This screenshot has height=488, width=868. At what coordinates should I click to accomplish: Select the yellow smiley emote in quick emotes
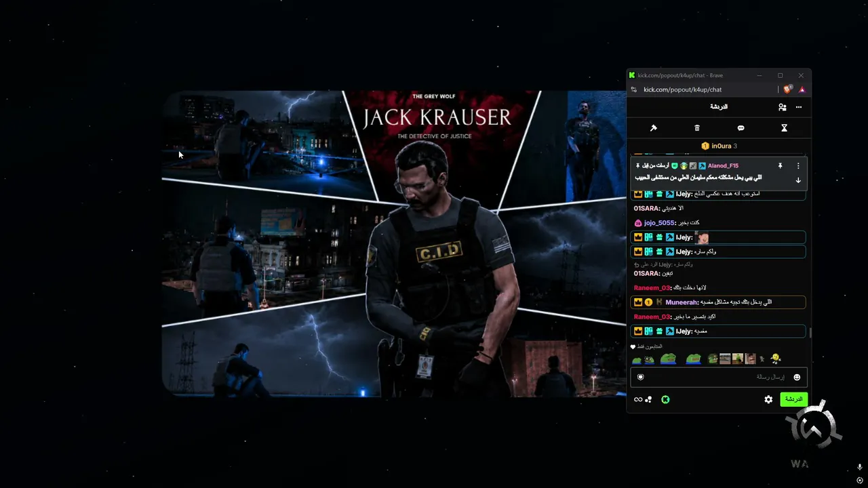point(776,359)
